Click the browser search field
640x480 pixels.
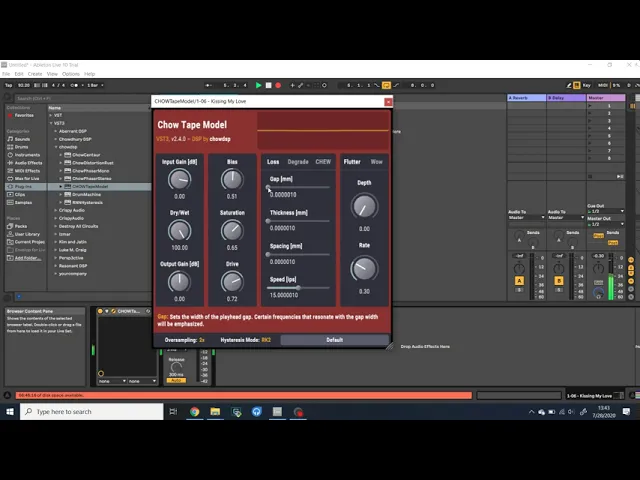[x=82, y=98]
